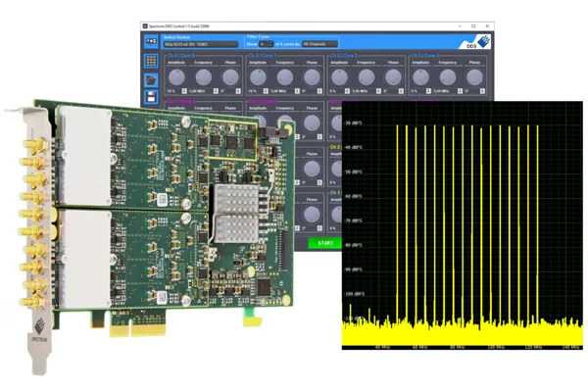Open the core grid view icon

click(x=152, y=62)
